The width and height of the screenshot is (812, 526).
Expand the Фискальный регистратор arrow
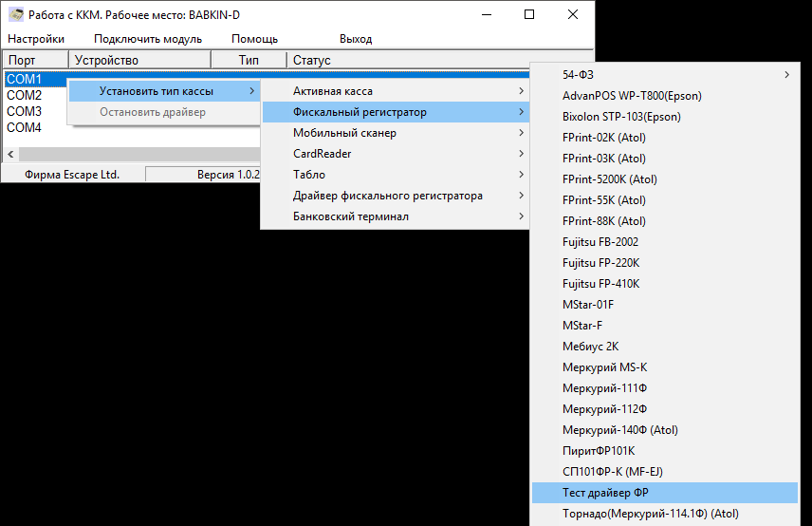(521, 112)
